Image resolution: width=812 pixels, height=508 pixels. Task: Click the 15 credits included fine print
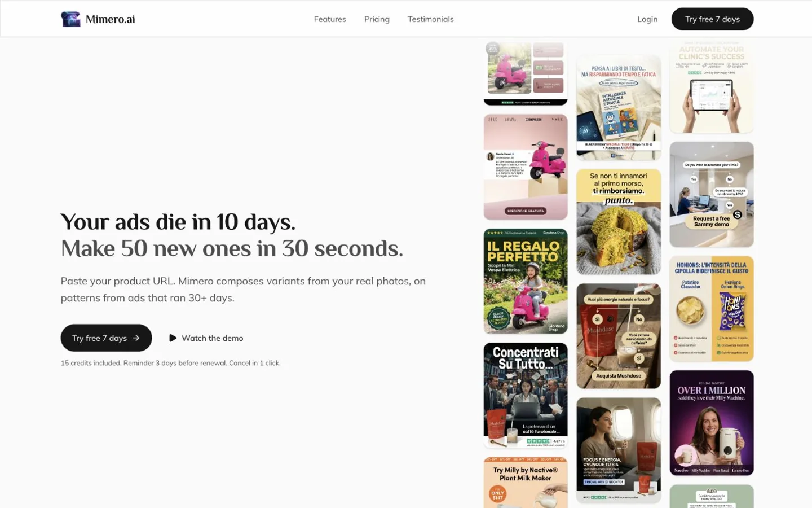tap(170, 363)
